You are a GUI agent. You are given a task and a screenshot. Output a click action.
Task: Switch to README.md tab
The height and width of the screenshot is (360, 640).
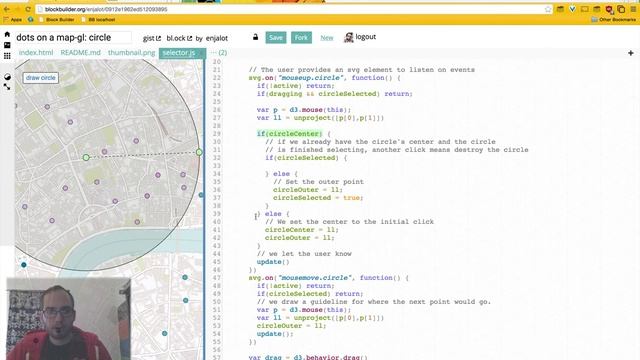pos(80,53)
